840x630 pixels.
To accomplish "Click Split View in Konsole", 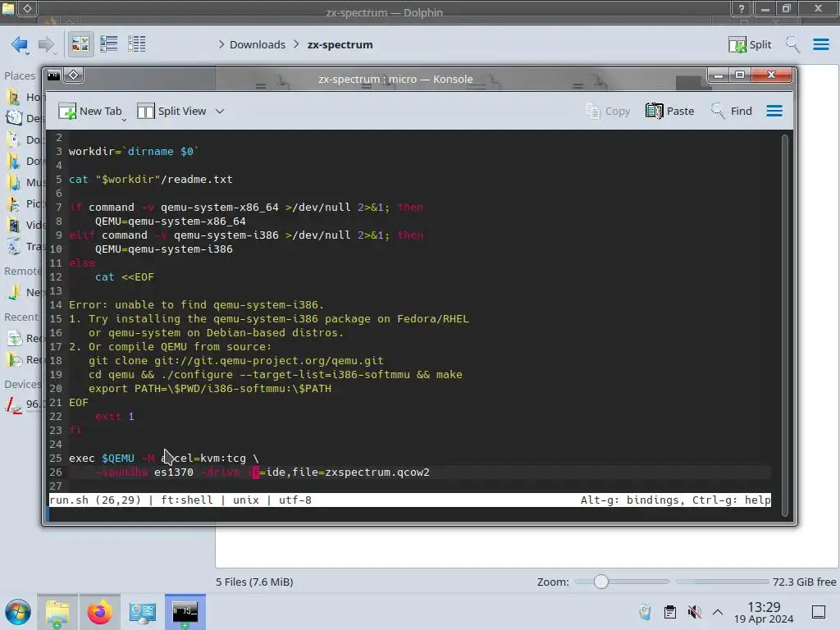I will pyautogui.click(x=172, y=111).
